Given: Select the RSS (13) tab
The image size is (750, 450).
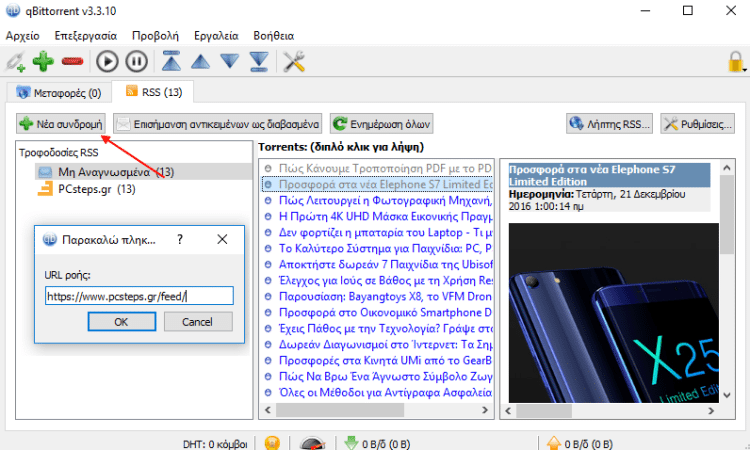Looking at the screenshot, I should pyautogui.click(x=153, y=92).
